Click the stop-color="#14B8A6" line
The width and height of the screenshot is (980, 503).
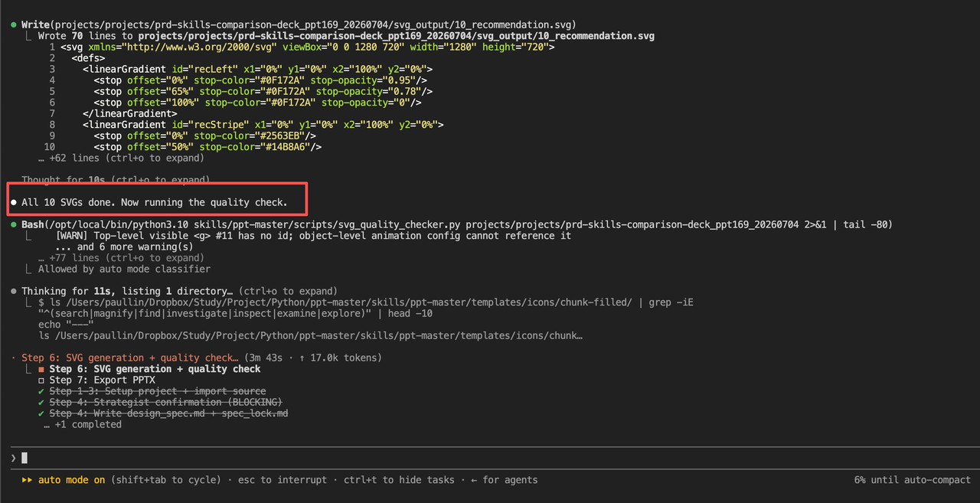(x=207, y=147)
